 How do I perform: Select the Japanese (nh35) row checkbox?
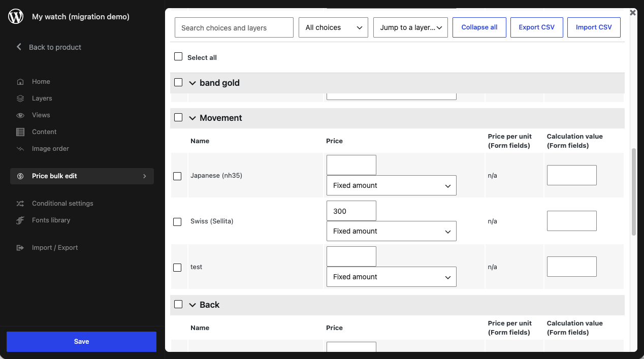177,176
